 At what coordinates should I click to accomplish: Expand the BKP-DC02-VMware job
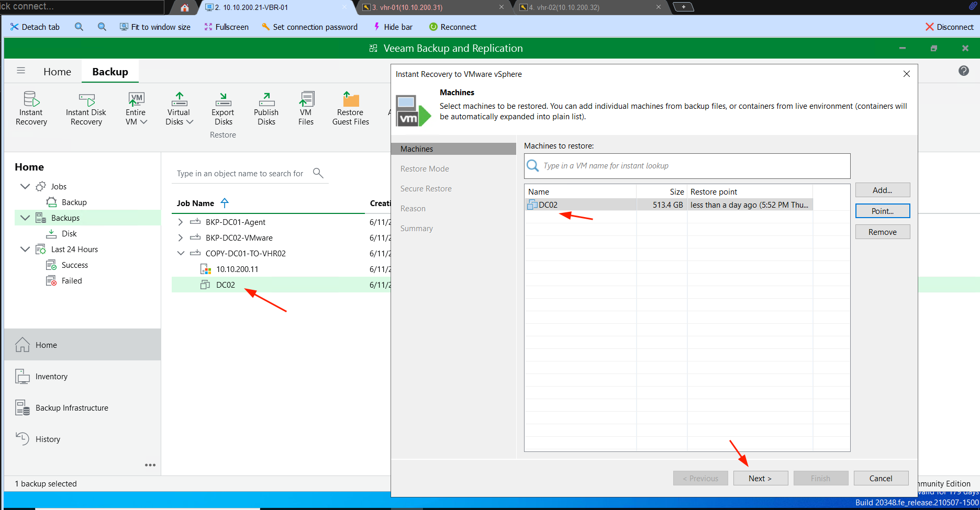click(x=181, y=237)
